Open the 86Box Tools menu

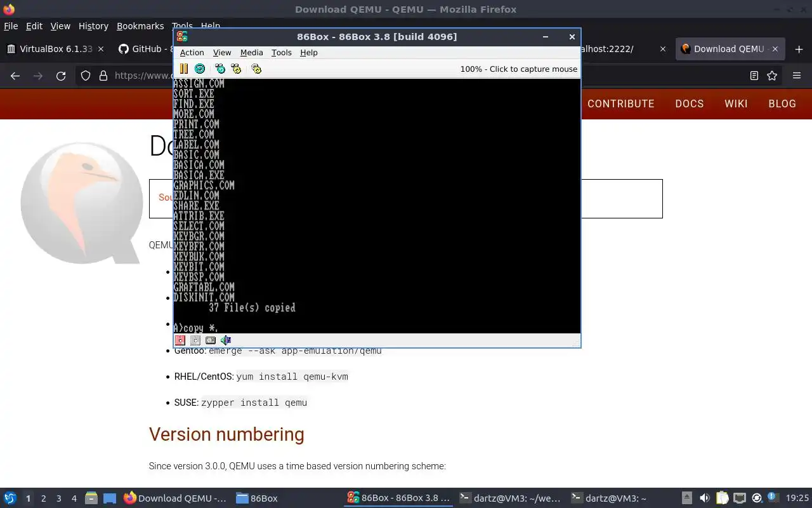tap(282, 53)
